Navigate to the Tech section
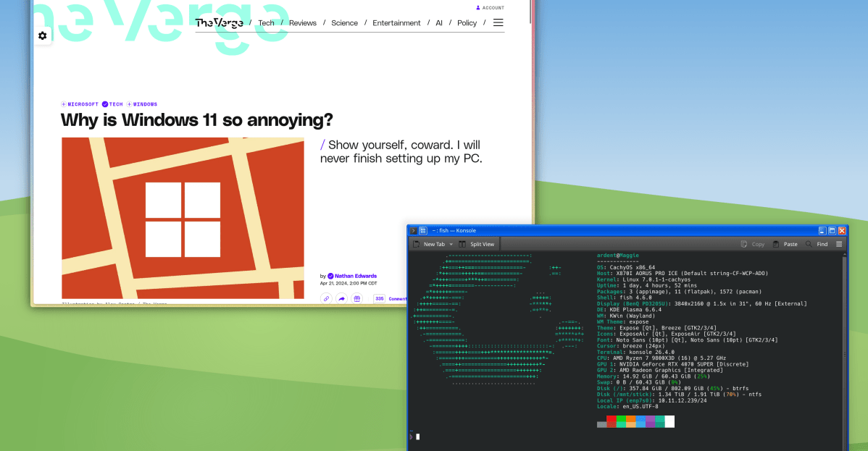This screenshot has height=451, width=868. point(266,22)
